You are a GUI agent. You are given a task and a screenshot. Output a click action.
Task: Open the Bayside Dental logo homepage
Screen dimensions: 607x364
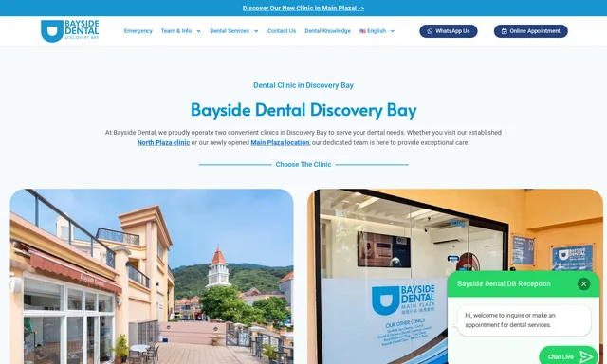pos(69,31)
